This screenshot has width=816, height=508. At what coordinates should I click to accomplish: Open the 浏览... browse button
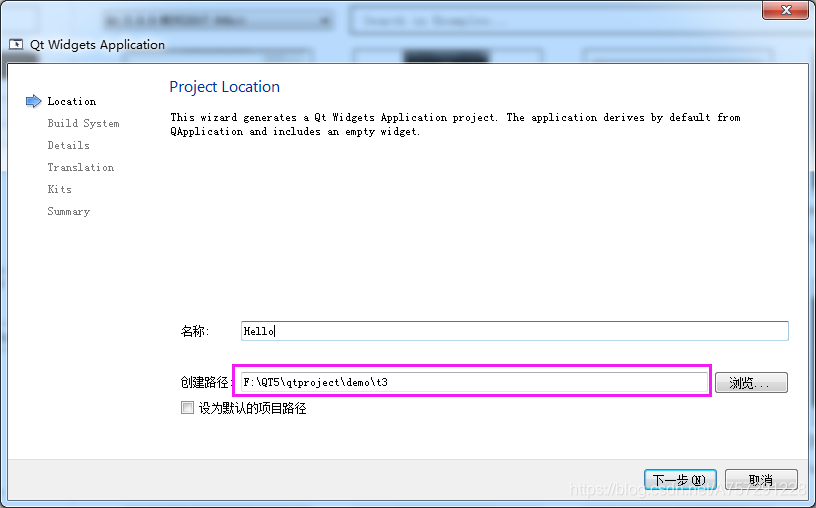click(x=751, y=383)
